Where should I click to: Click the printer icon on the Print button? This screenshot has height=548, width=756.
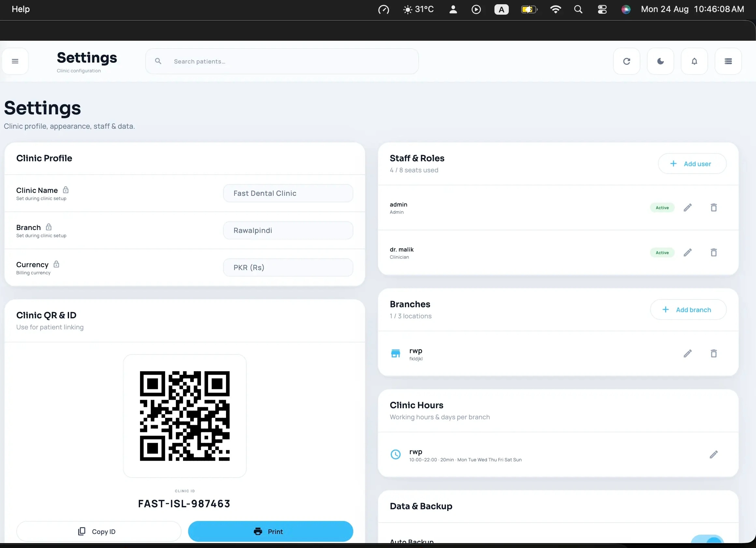click(258, 532)
